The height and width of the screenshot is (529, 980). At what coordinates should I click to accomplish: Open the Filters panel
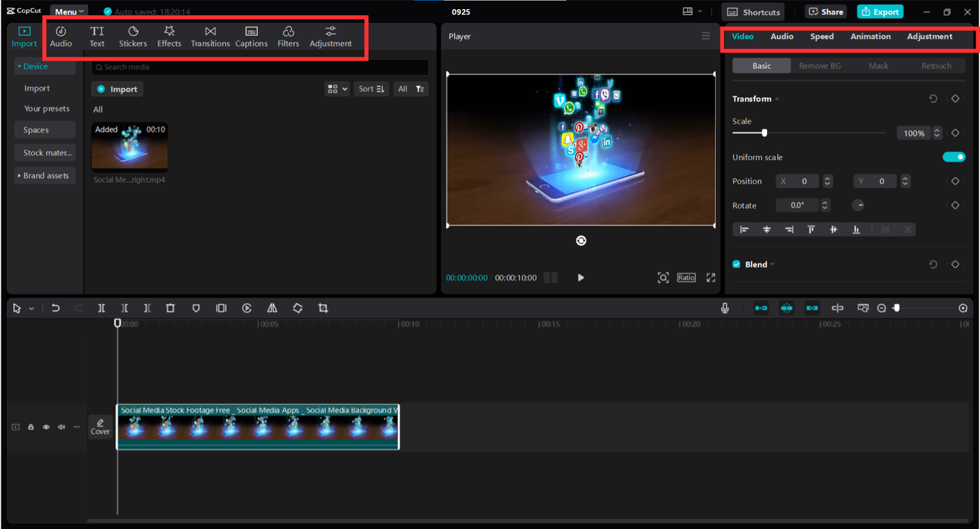pyautogui.click(x=288, y=36)
